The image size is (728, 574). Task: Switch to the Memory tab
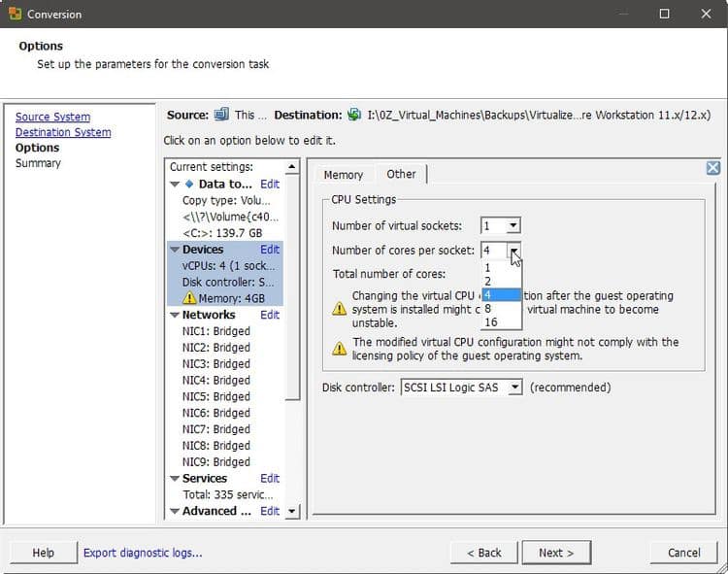pyautogui.click(x=344, y=175)
